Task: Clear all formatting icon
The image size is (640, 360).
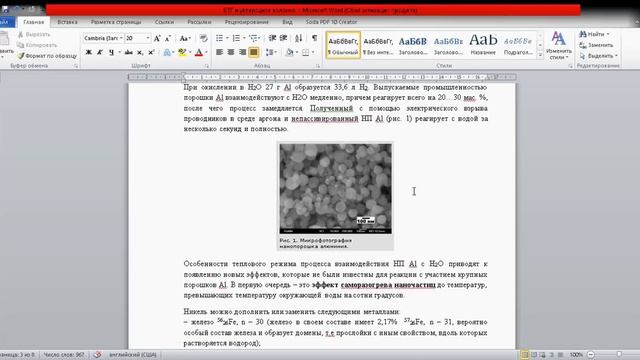Action: [x=204, y=38]
